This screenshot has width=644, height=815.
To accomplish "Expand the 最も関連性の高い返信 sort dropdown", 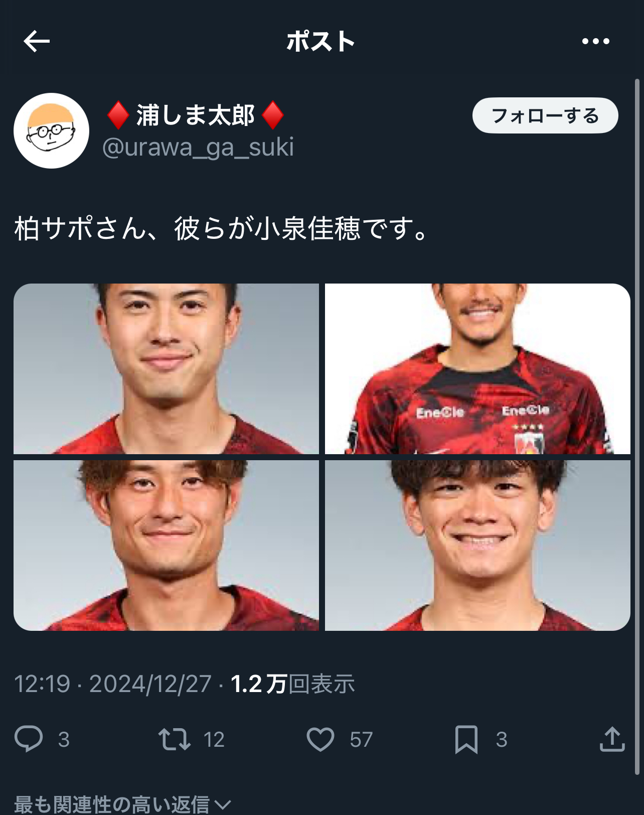I will tap(123, 804).
